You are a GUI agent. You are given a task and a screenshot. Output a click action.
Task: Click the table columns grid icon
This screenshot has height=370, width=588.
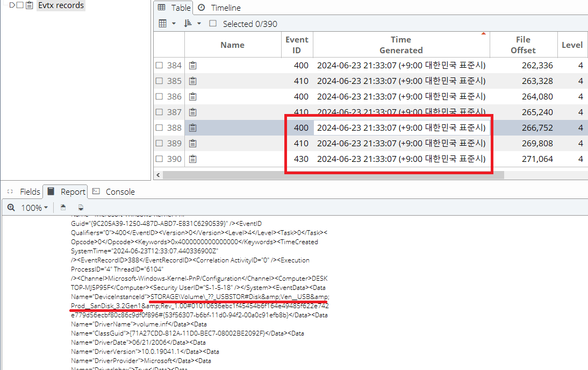(163, 24)
